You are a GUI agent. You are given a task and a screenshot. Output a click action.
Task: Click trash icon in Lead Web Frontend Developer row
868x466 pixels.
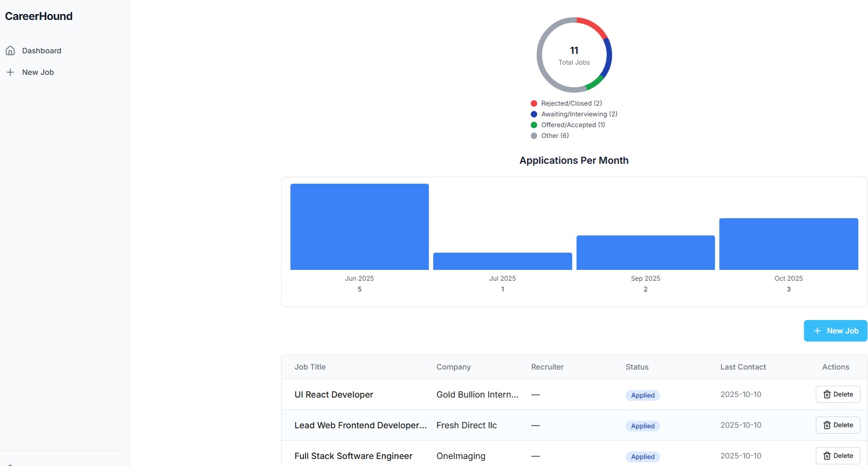pyautogui.click(x=827, y=425)
